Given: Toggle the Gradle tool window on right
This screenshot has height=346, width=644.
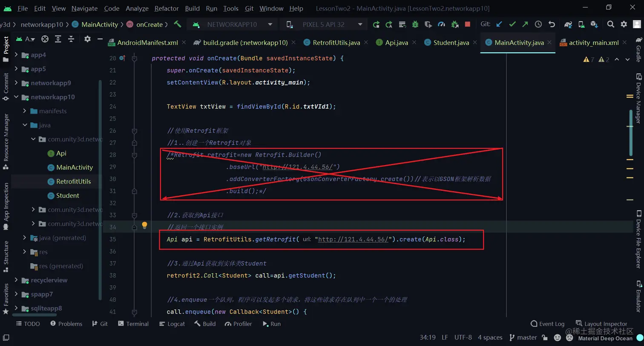Looking at the screenshot, I should pyautogui.click(x=638, y=49).
